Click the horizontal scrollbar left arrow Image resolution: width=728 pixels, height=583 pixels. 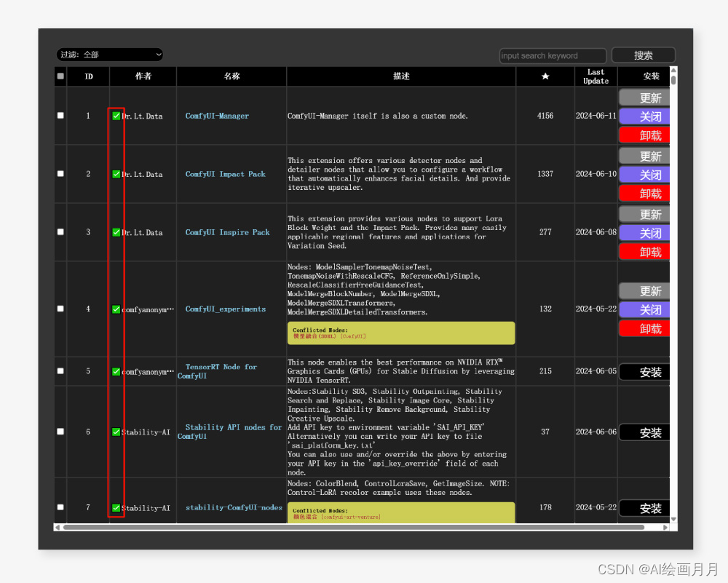pos(57,527)
